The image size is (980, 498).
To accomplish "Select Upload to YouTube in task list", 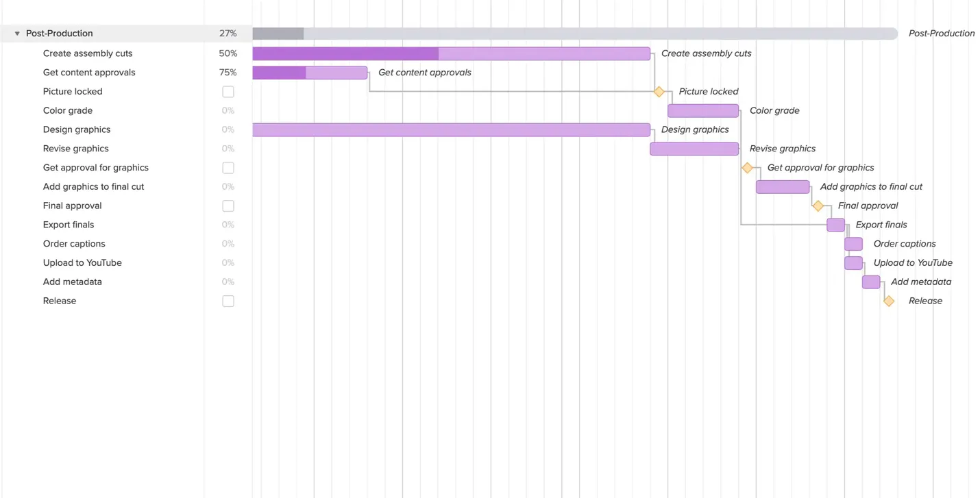I will [82, 263].
